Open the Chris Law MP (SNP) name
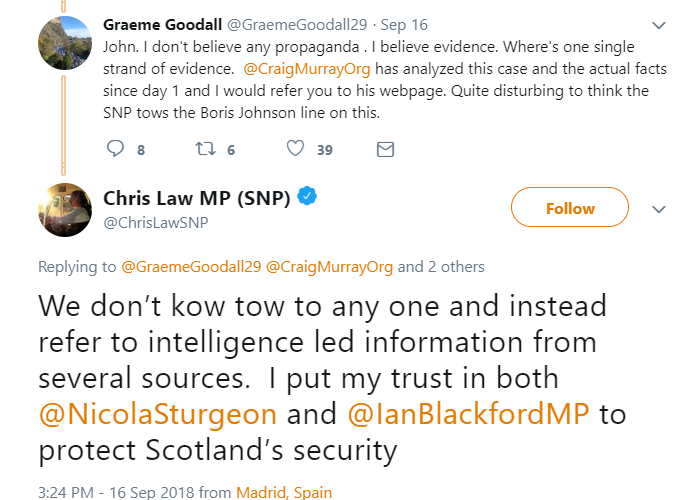 [196, 198]
